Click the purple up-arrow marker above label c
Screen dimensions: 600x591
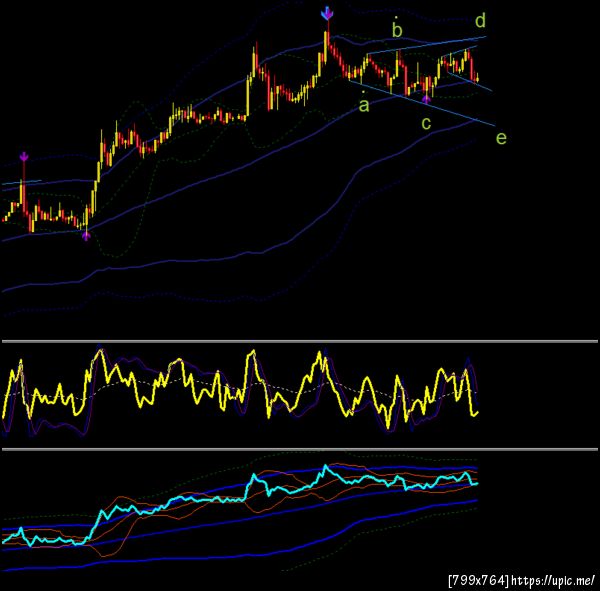click(426, 100)
